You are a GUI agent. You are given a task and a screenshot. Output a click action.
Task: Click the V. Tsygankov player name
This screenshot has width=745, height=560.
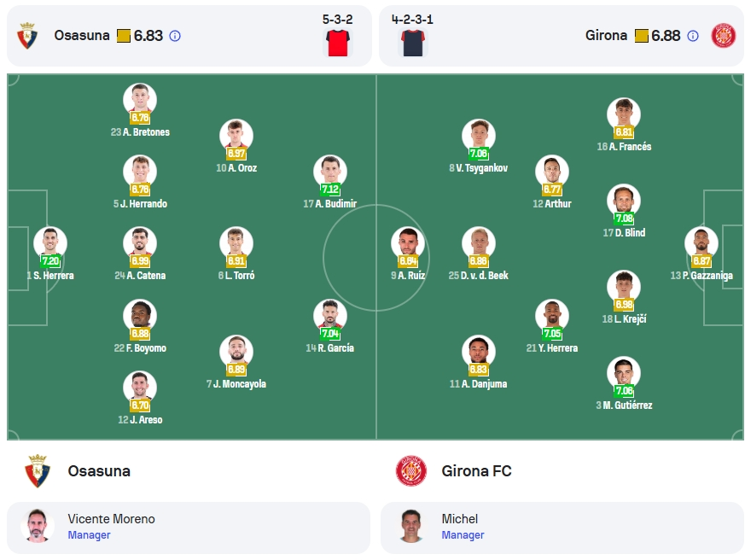point(479,168)
